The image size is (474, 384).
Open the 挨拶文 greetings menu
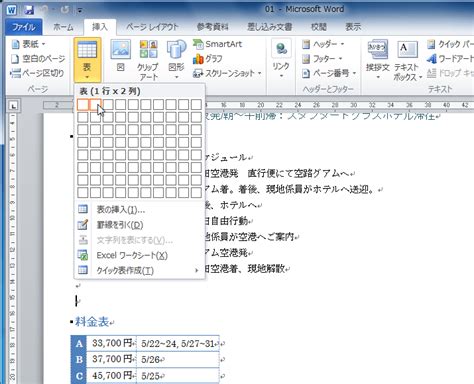click(x=378, y=60)
